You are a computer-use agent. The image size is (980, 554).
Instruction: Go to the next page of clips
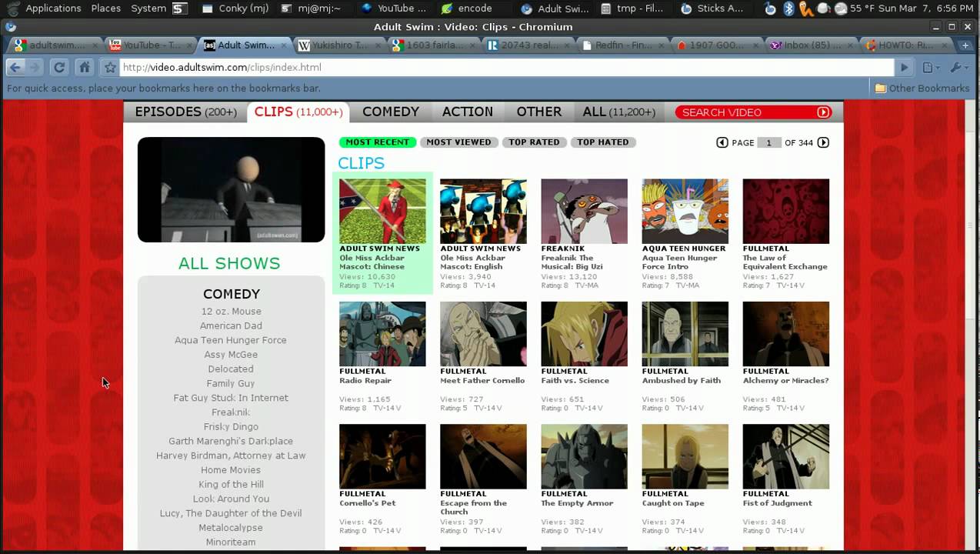[x=823, y=142]
